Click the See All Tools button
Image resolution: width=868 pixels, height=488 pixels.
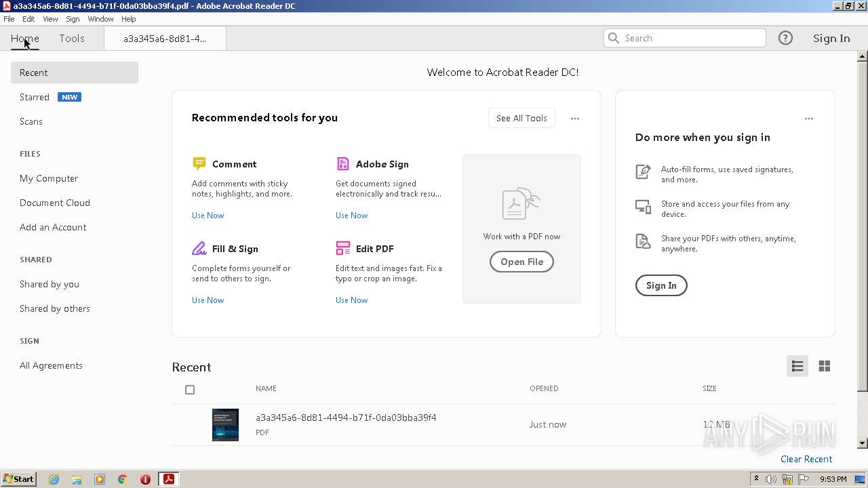point(521,118)
